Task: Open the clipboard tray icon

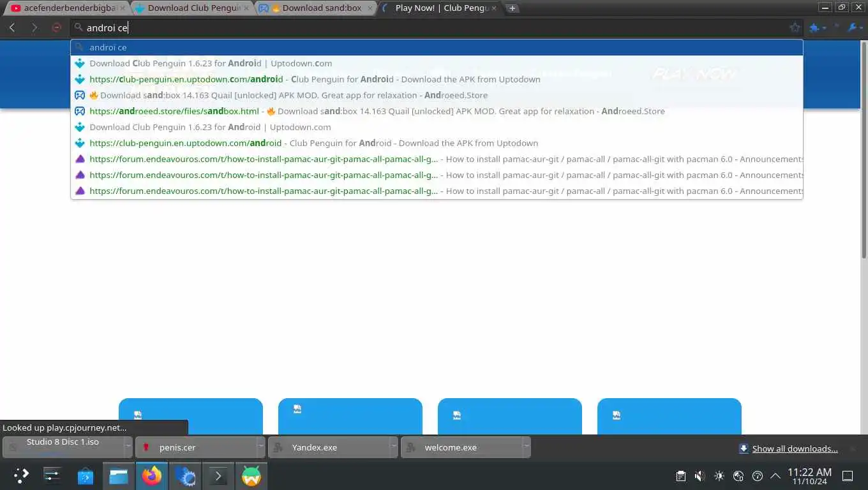Action: coord(681,476)
